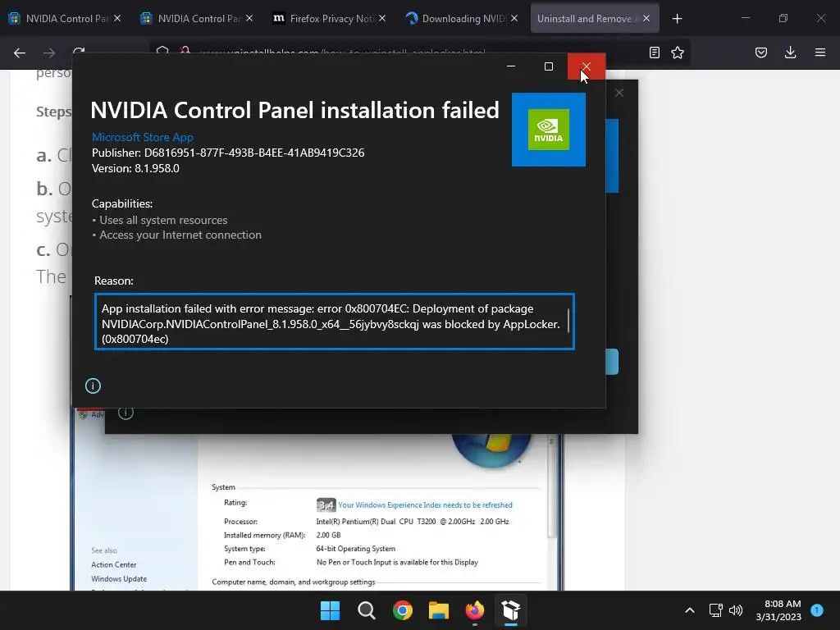840x630 pixels.
Task: Open the Microsoft Store App link
Action: pos(143,137)
